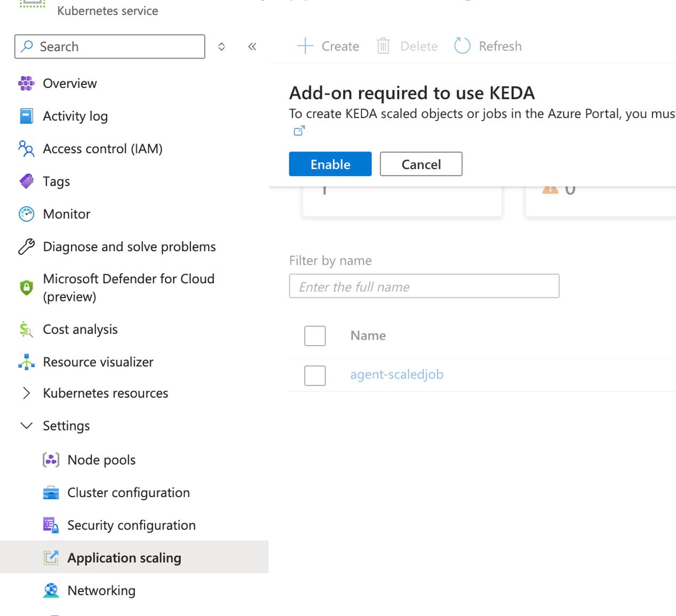Click Cancel in the KEDA dialog
Image resolution: width=676 pixels, height=616 pixels.
[421, 164]
